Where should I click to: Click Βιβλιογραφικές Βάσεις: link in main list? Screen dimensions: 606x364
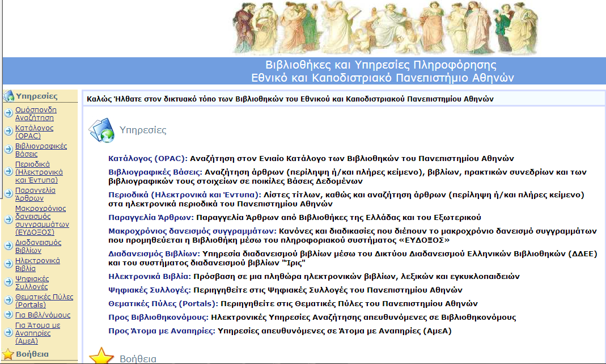[x=155, y=172]
